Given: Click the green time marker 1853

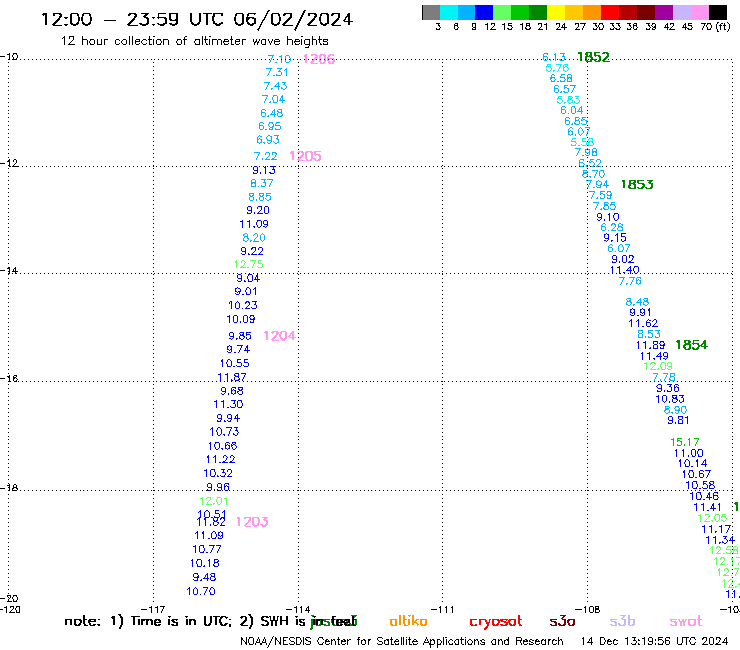Looking at the screenshot, I should point(637,185).
